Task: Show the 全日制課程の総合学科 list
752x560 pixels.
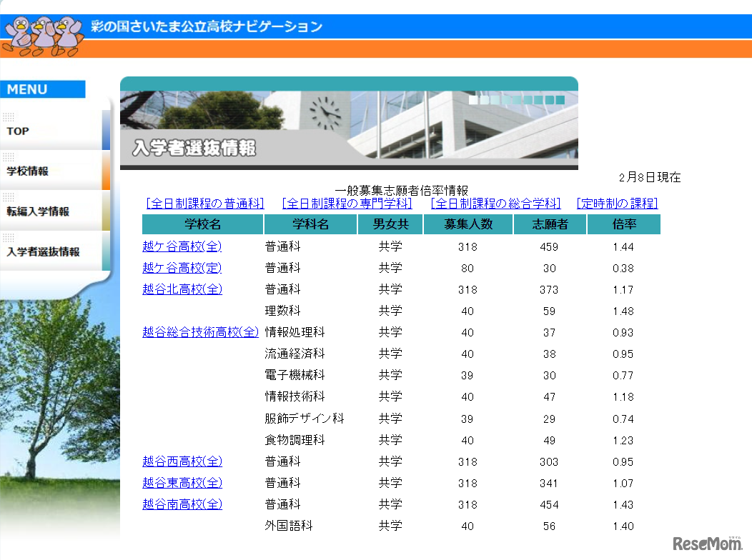Action: (495, 204)
